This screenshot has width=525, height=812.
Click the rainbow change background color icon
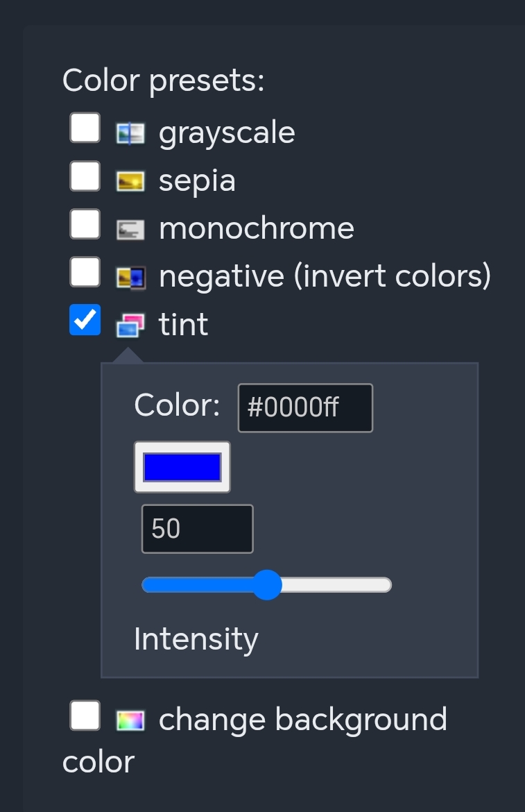point(130,720)
